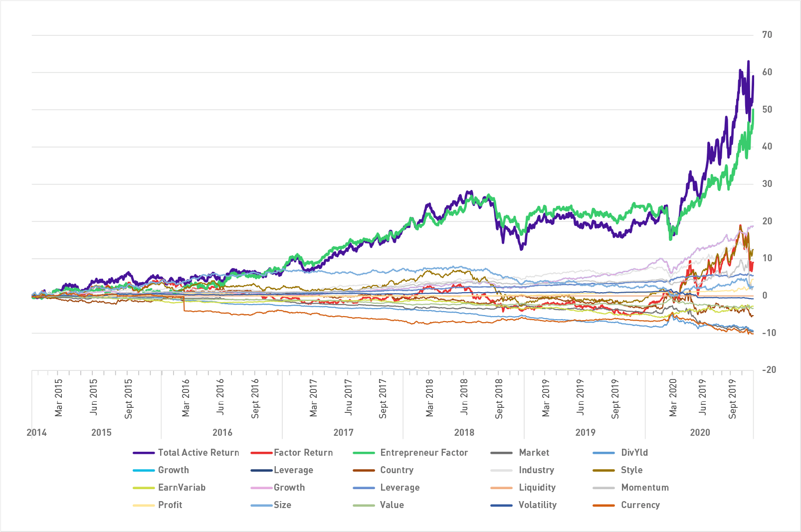Image resolution: width=801 pixels, height=532 pixels.
Task: Toggle the EarnVariab legend entry
Action: [182, 488]
